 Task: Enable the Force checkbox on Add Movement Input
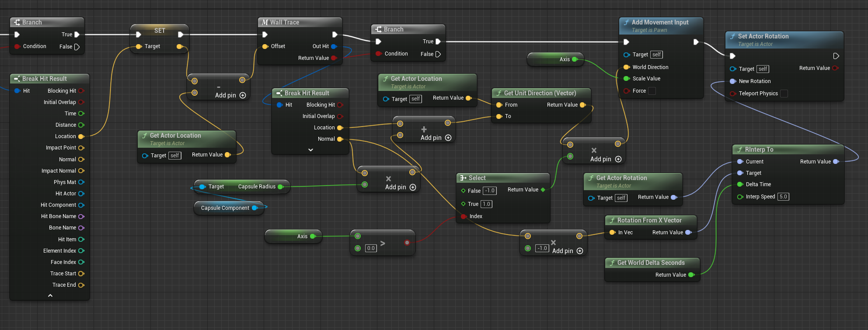(x=652, y=91)
